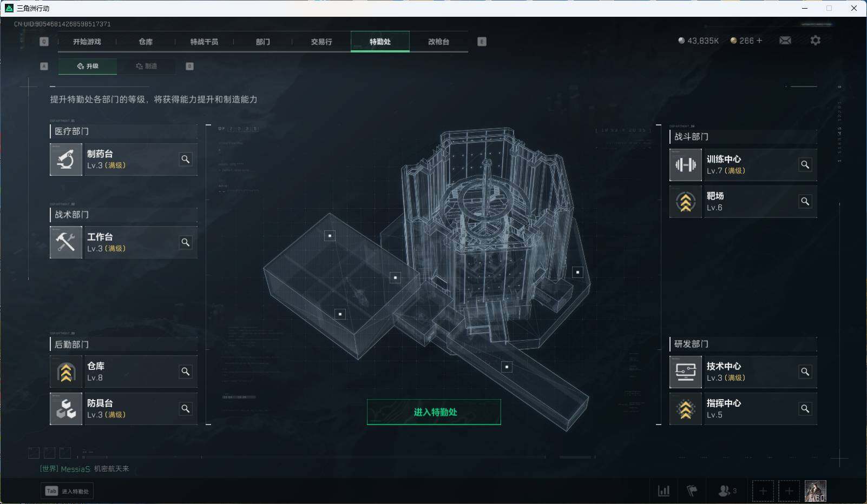Open the world chat message from MessiaS
The image size is (867, 504).
tap(84, 469)
